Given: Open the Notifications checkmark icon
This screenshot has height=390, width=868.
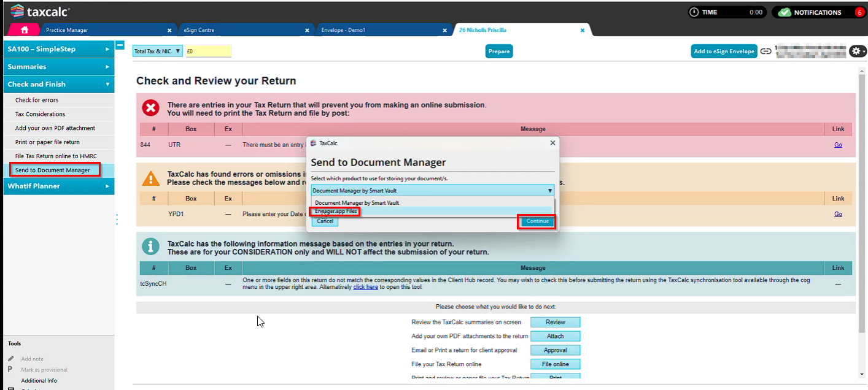Looking at the screenshot, I should click(784, 12).
